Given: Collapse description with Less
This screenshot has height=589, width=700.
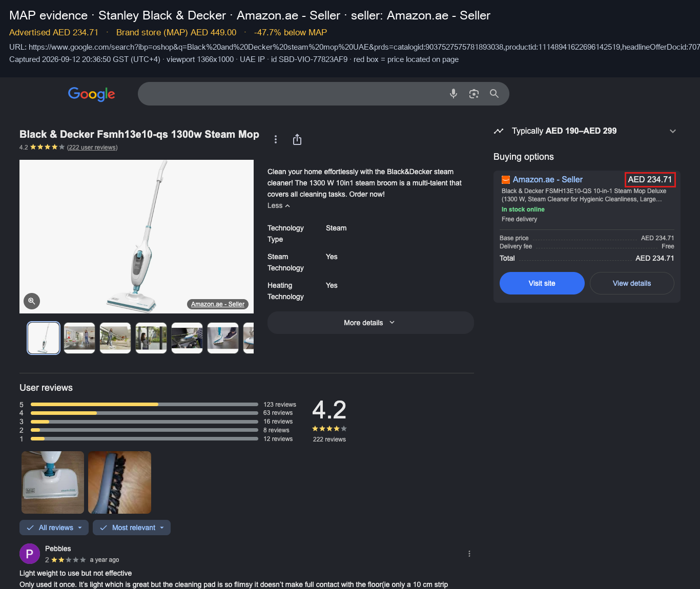Looking at the screenshot, I should [279, 206].
